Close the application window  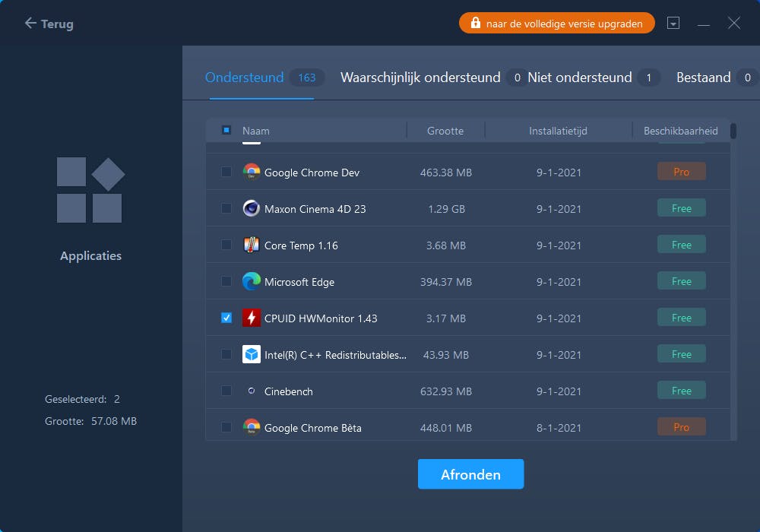(x=734, y=23)
